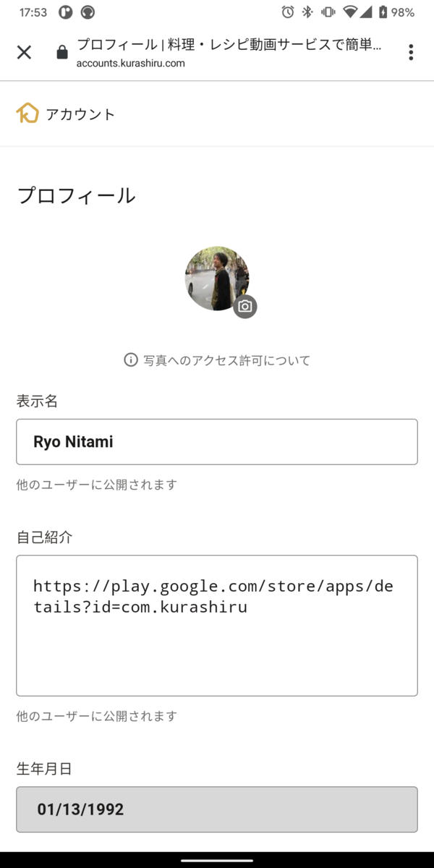Open 写真へのアクセス許可について details
The height and width of the screenshot is (868, 434).
[x=224, y=359]
